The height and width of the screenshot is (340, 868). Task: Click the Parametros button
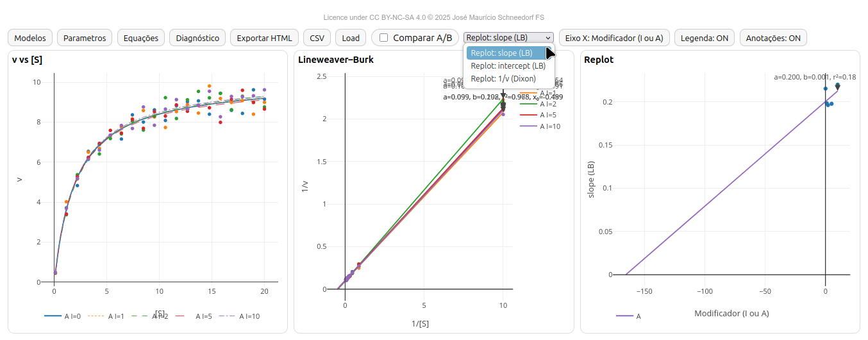(85, 38)
